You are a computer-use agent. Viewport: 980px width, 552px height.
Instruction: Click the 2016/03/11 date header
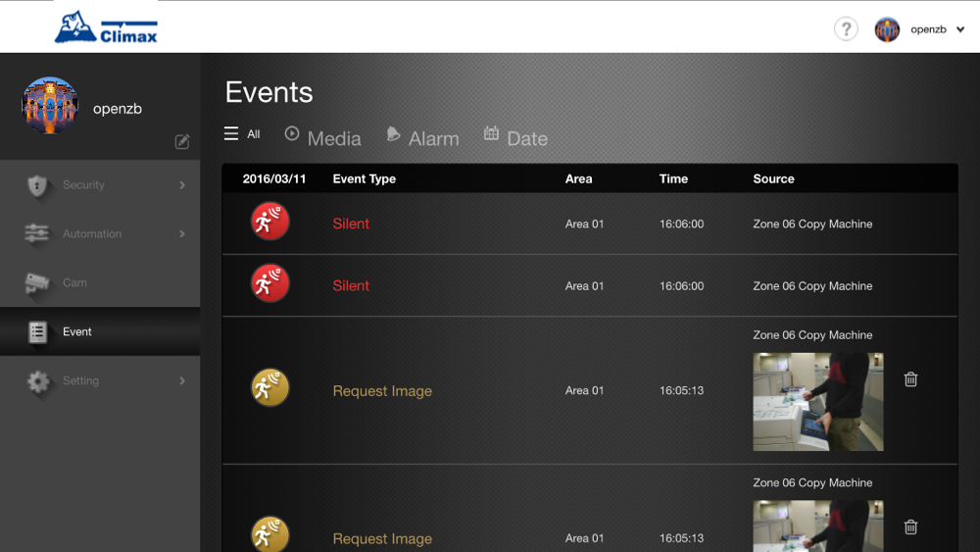coord(274,178)
